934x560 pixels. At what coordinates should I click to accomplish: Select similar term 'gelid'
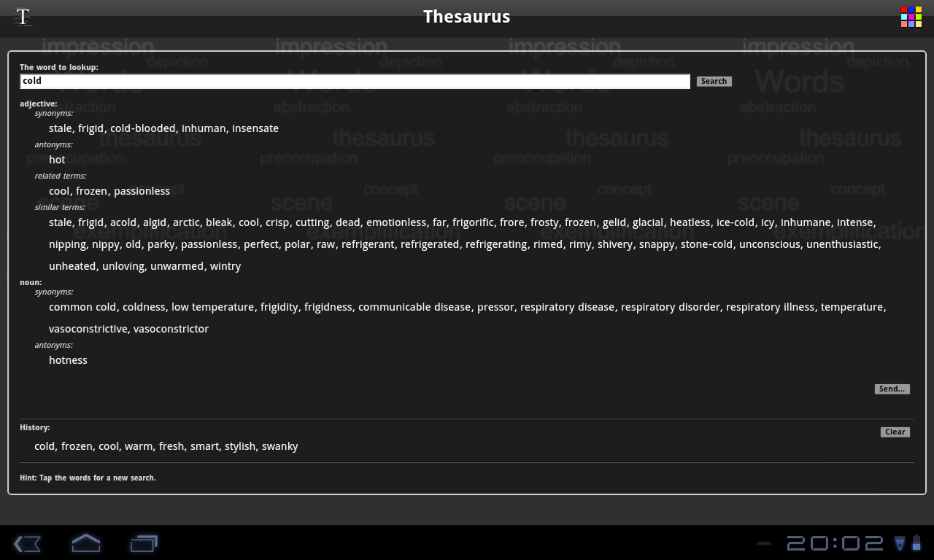(x=614, y=222)
